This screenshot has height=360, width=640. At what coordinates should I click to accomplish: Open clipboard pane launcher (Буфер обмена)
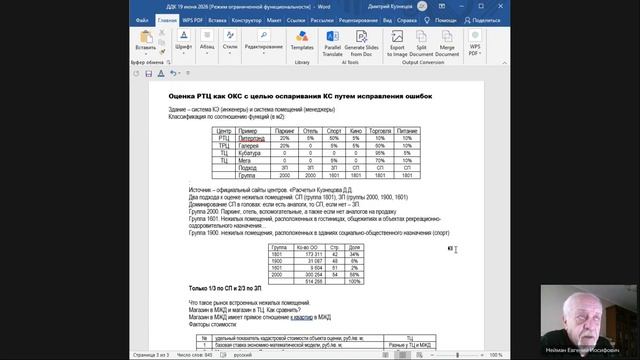click(x=168, y=62)
